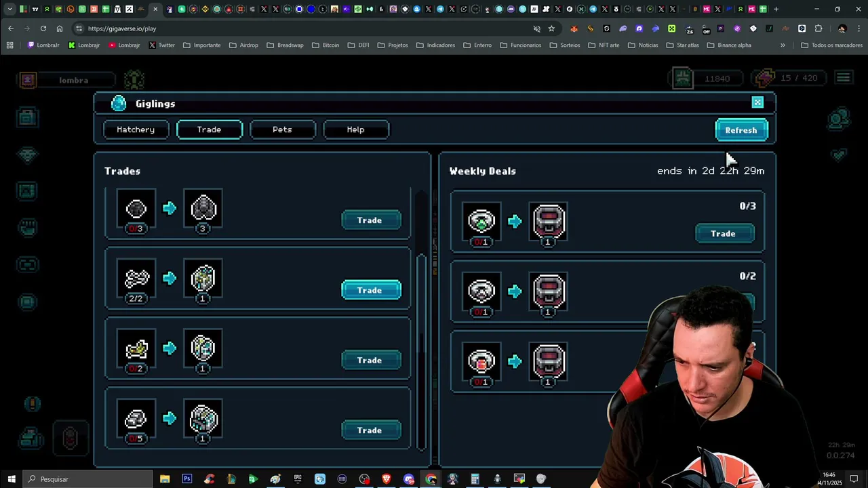Open the Airdrop bookmarks folder
Viewport: 868px width, 488px height.
(243, 45)
